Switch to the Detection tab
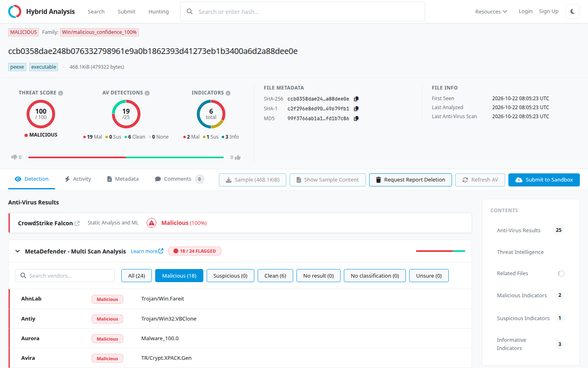The height and width of the screenshot is (368, 588). [31, 179]
